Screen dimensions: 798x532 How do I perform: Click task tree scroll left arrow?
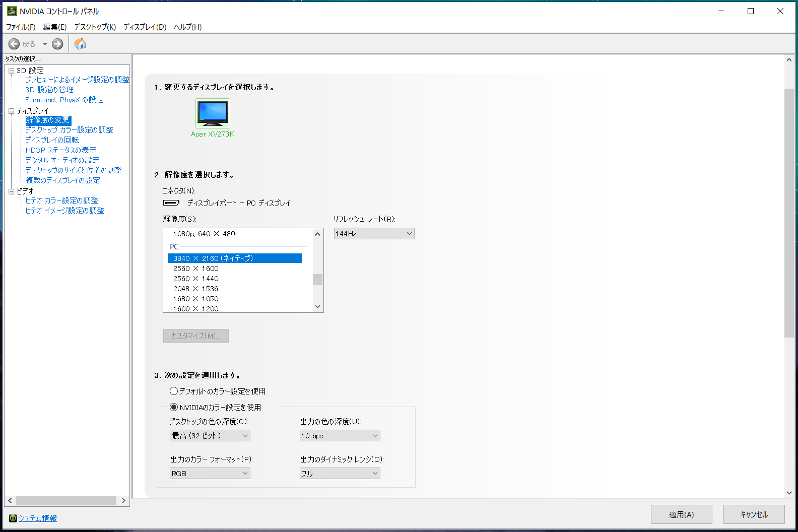pyautogui.click(x=10, y=501)
